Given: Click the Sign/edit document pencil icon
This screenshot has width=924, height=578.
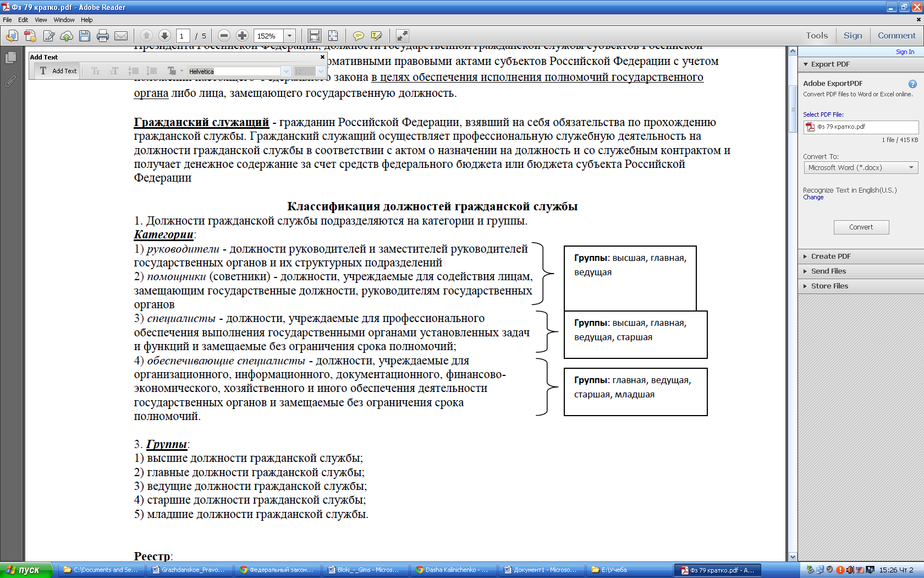Looking at the screenshot, I should click(48, 36).
